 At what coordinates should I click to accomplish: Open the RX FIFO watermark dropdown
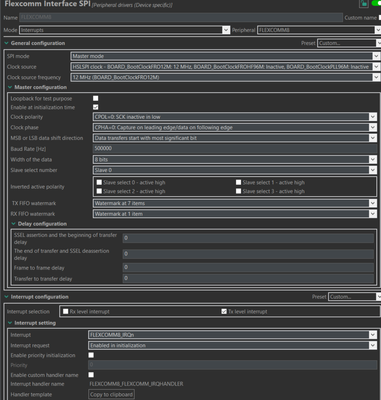point(235,214)
